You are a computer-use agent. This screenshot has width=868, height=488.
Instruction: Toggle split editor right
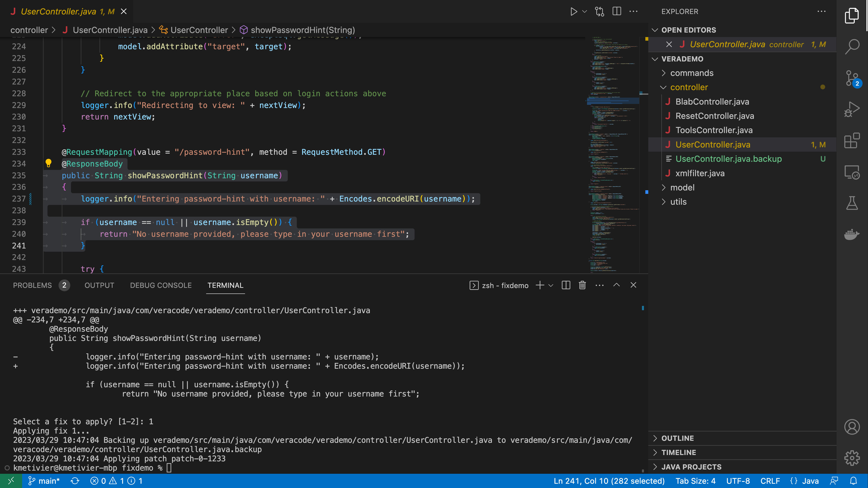pos(617,12)
